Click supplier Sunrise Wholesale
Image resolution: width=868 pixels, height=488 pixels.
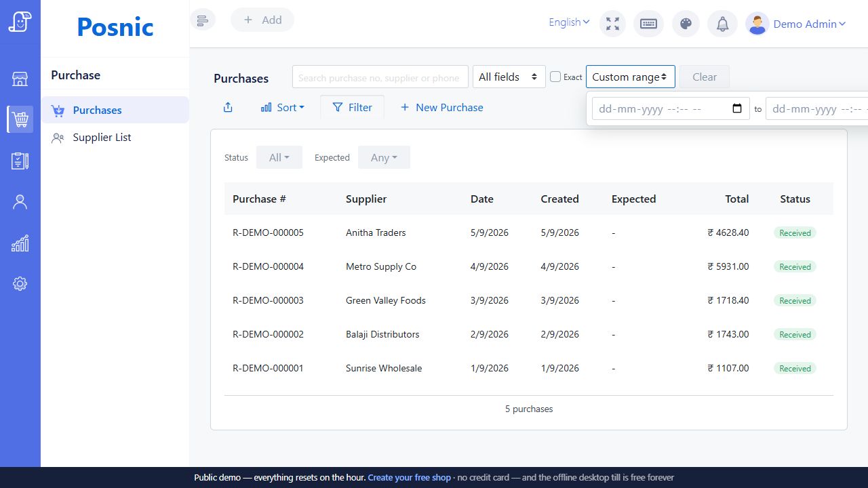tap(384, 368)
